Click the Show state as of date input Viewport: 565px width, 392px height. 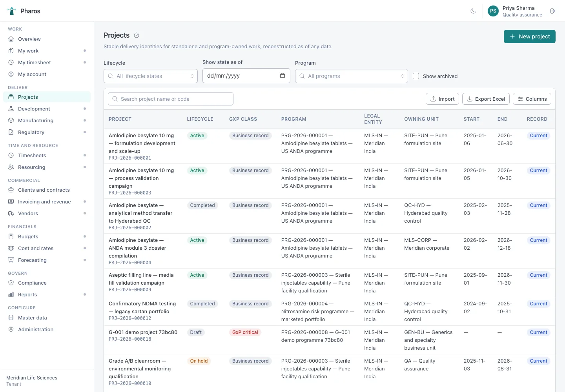pyautogui.click(x=246, y=76)
